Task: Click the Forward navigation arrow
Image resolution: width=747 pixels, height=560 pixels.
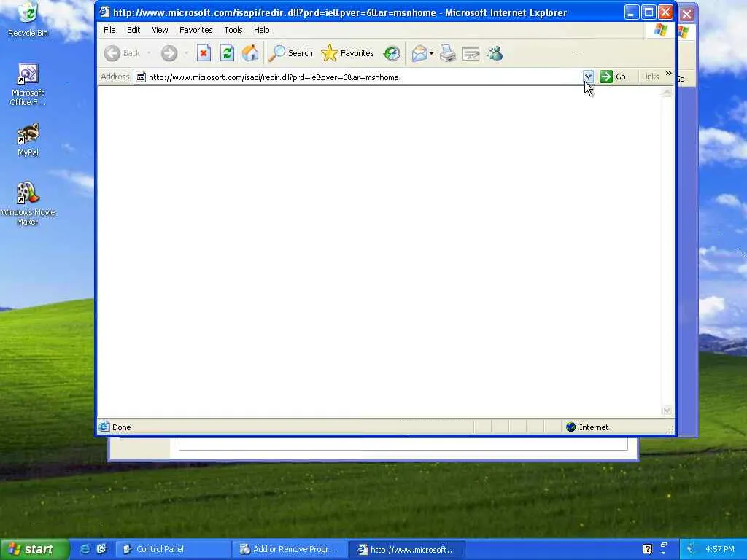Action: [169, 53]
